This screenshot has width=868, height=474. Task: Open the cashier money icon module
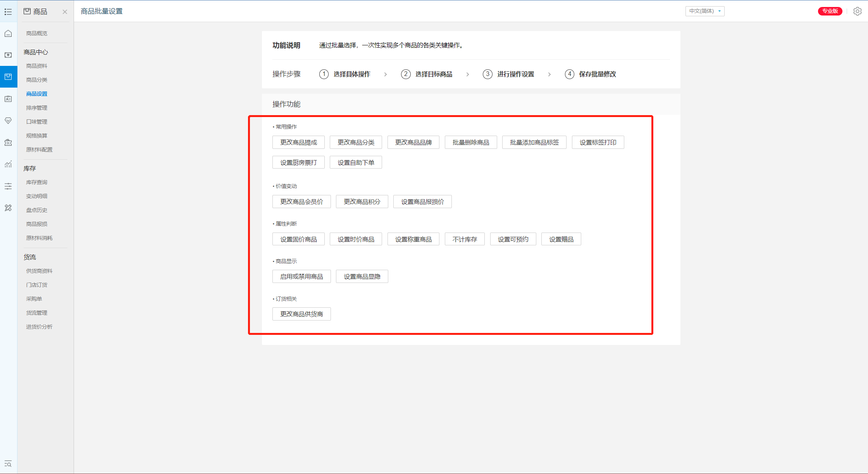coord(8,55)
